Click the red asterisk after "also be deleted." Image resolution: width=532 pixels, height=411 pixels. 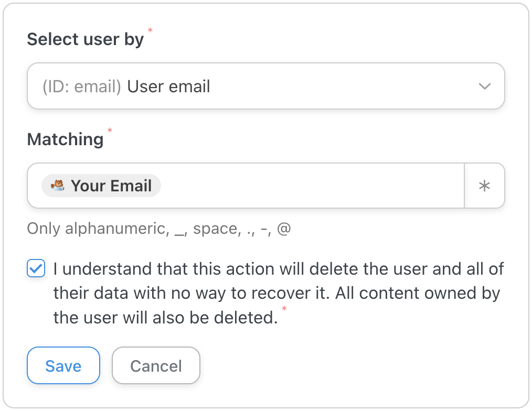[284, 308]
